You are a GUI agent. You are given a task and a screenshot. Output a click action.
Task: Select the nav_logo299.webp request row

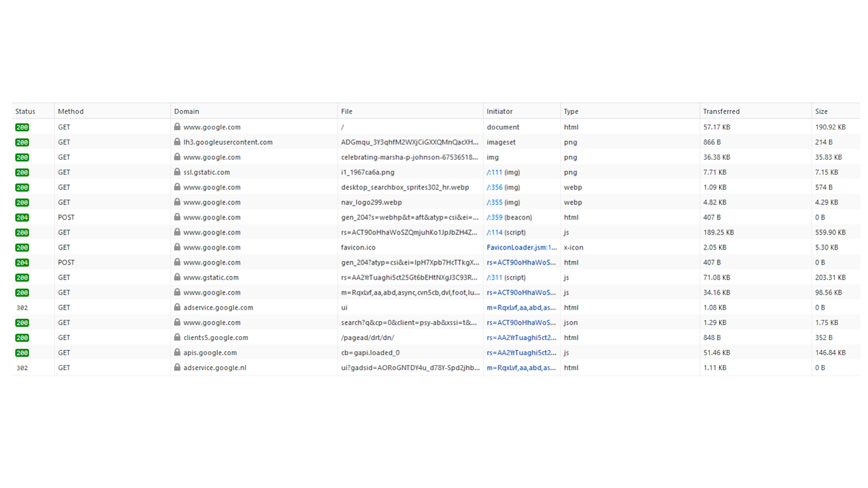(x=371, y=202)
